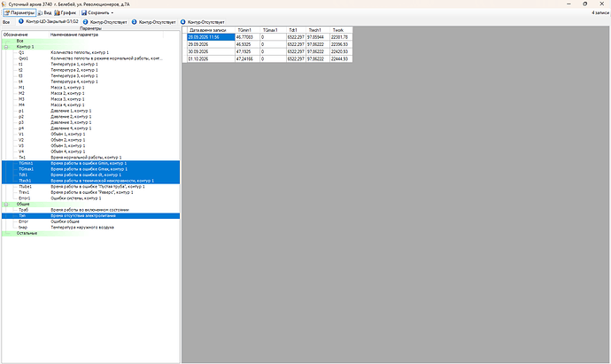Select the 30.09.2026 date cell

point(211,52)
